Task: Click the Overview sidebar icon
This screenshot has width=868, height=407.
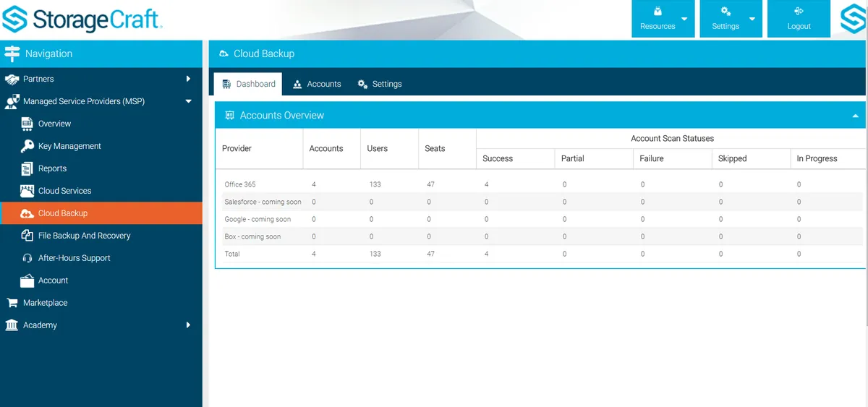Action: coord(27,124)
